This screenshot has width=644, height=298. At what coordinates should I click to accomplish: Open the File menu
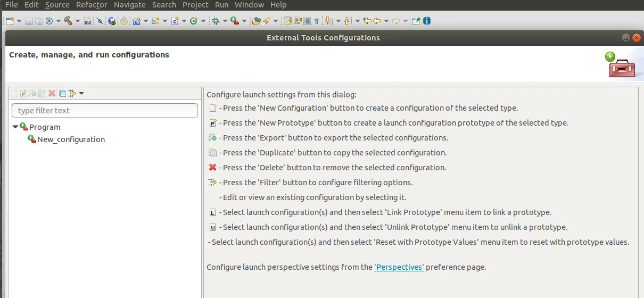coord(12,5)
